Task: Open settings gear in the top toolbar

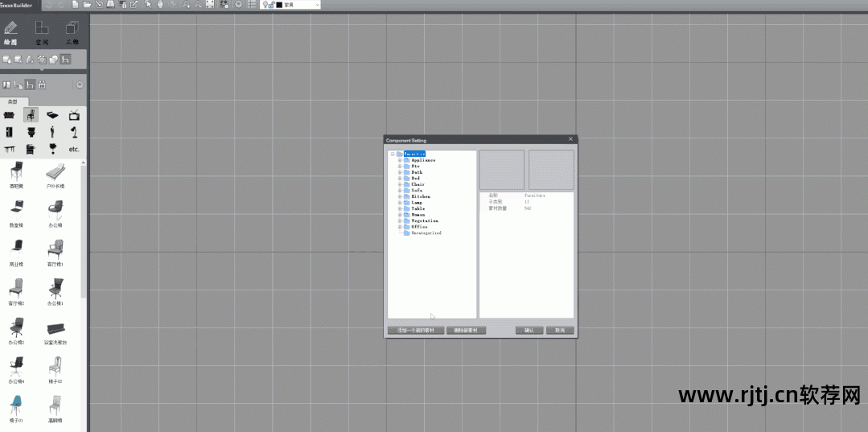Action: pyautogui.click(x=239, y=5)
